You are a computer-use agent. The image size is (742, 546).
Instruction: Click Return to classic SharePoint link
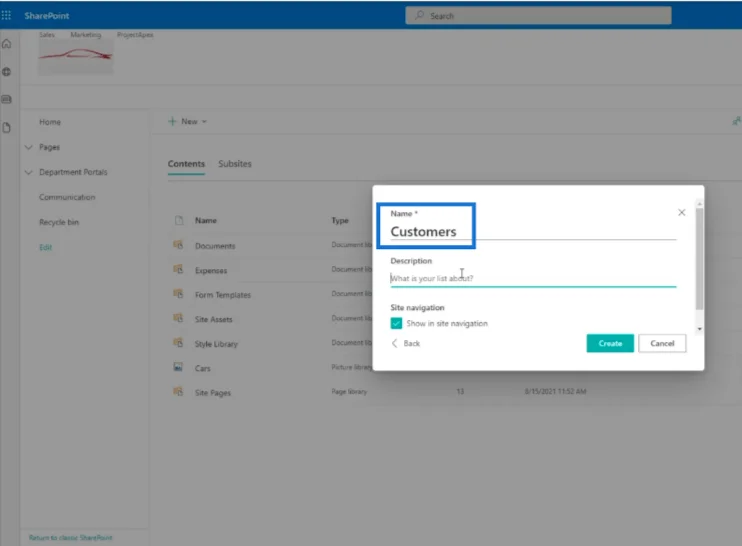pyautogui.click(x=71, y=537)
